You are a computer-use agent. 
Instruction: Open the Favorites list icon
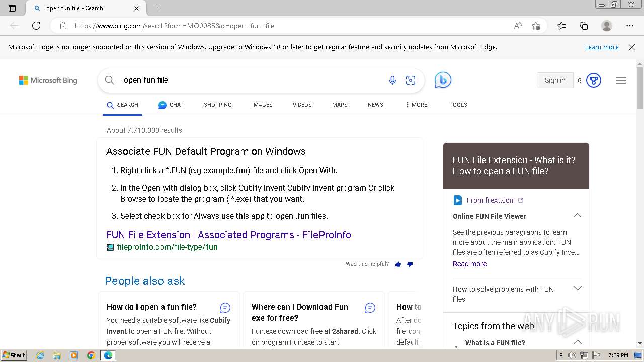tap(561, 26)
